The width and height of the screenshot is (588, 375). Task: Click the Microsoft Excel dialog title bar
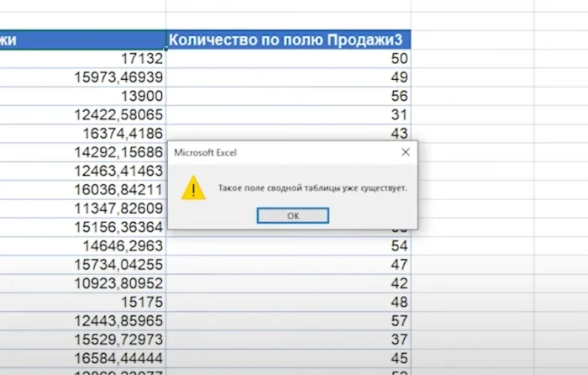277,152
